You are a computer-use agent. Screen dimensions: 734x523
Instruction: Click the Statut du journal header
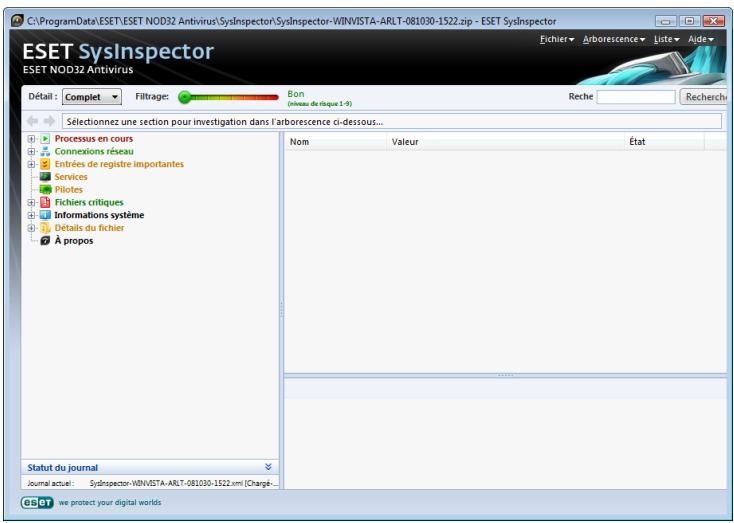click(150, 467)
